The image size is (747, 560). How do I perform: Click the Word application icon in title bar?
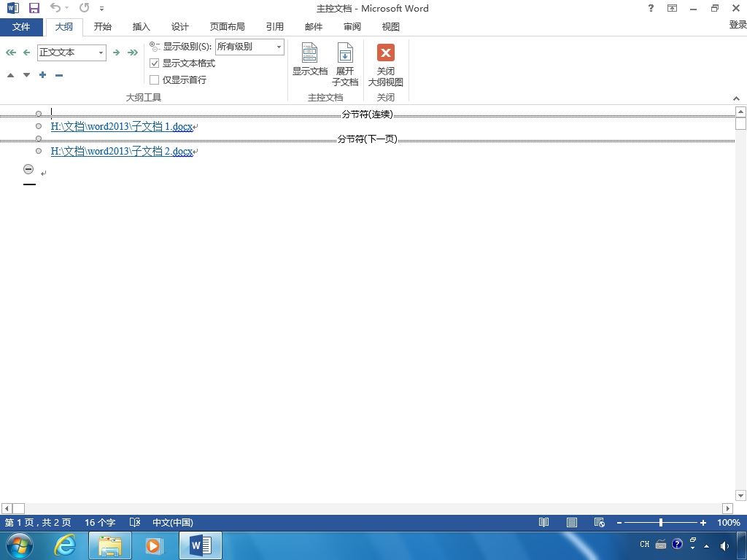(x=13, y=8)
